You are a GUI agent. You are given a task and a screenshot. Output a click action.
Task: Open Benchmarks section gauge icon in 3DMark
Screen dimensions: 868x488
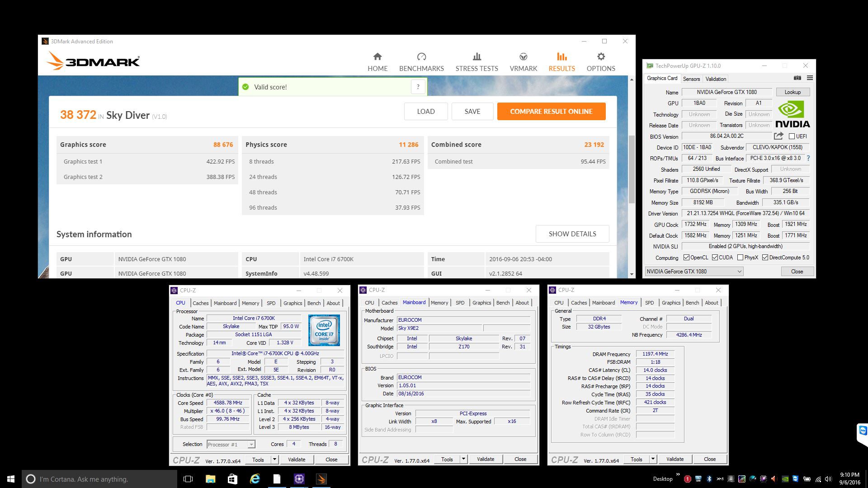pos(421,56)
